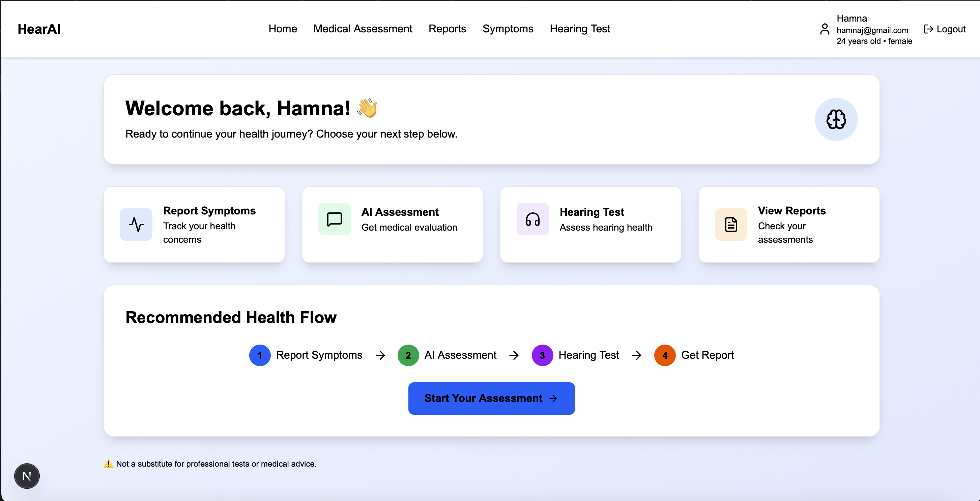980x501 pixels.
Task: Select Symptoms in the top navigation
Action: [x=508, y=29]
